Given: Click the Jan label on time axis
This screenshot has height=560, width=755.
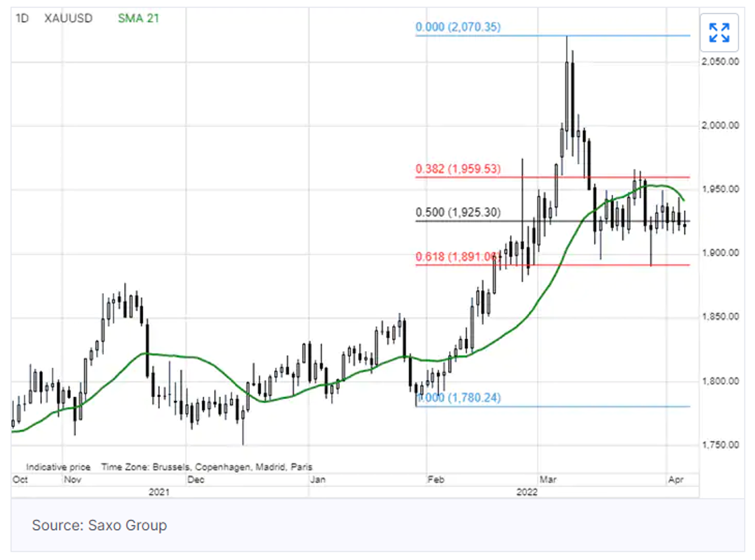Looking at the screenshot, I should click(x=318, y=480).
